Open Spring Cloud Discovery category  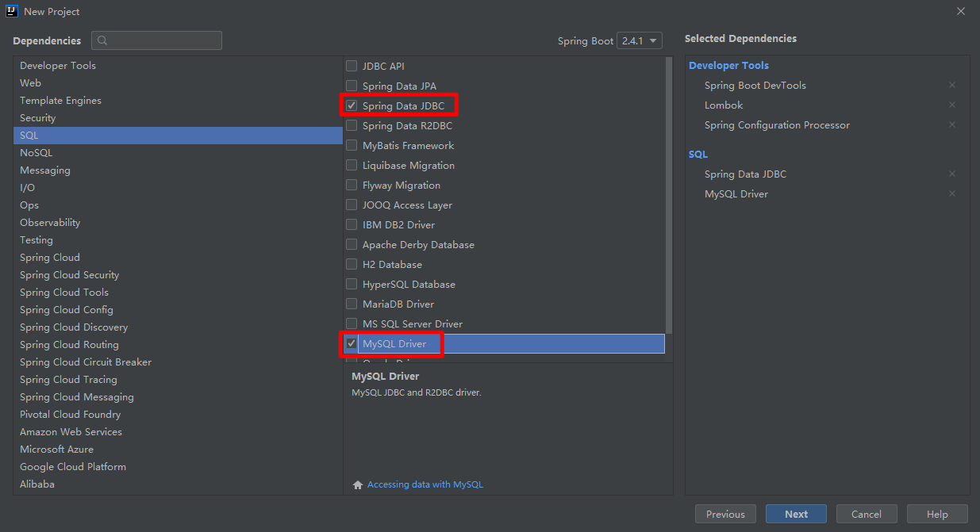[x=178, y=327]
